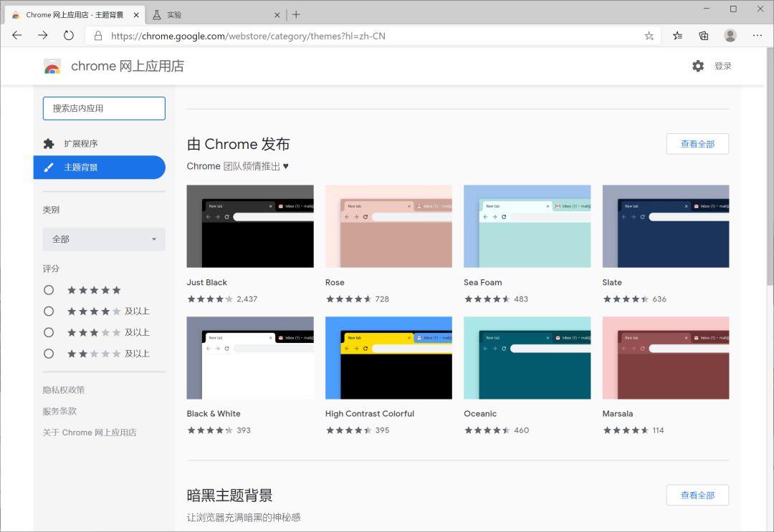Screen dimensions: 774x532
Task: Open 关于 Chrome 网上应用店 link
Action: (x=90, y=432)
